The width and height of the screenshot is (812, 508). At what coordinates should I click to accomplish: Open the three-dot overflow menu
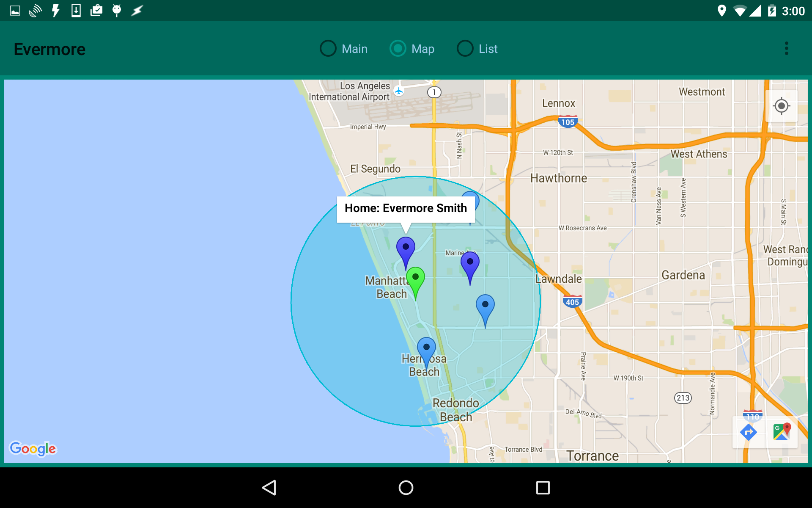(786, 49)
